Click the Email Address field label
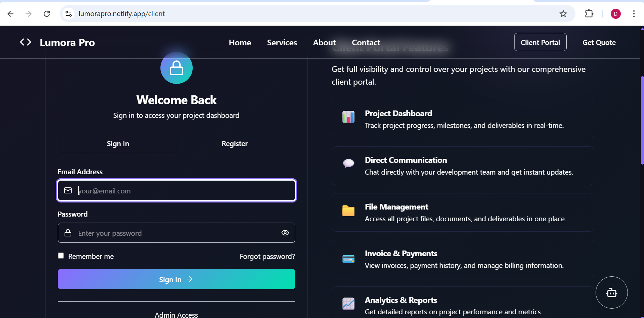The image size is (644, 318). point(80,172)
